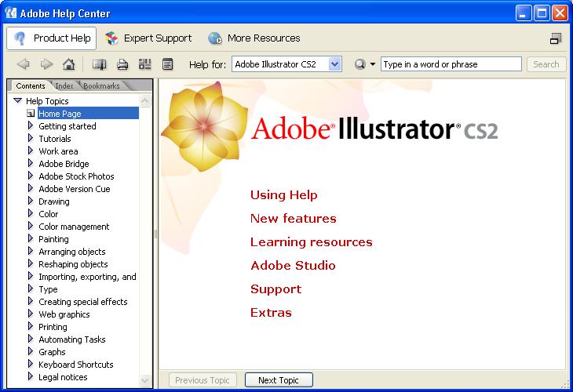Expand the Color management topic
Viewport: 573px width, 392px height.
(31, 226)
